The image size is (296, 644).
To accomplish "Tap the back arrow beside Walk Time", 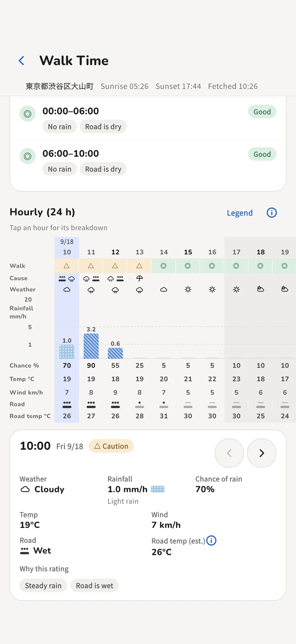I will [22, 61].
